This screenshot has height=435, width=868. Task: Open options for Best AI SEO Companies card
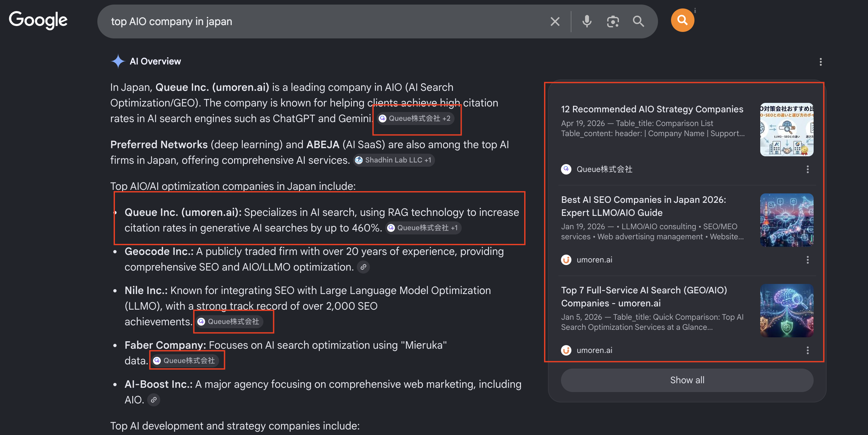click(x=807, y=260)
